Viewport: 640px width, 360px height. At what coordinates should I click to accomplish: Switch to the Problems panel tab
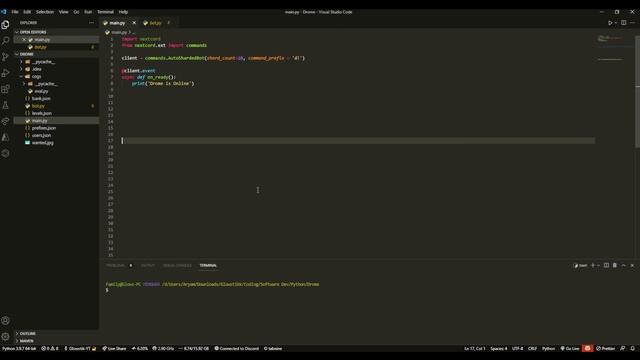(116, 265)
